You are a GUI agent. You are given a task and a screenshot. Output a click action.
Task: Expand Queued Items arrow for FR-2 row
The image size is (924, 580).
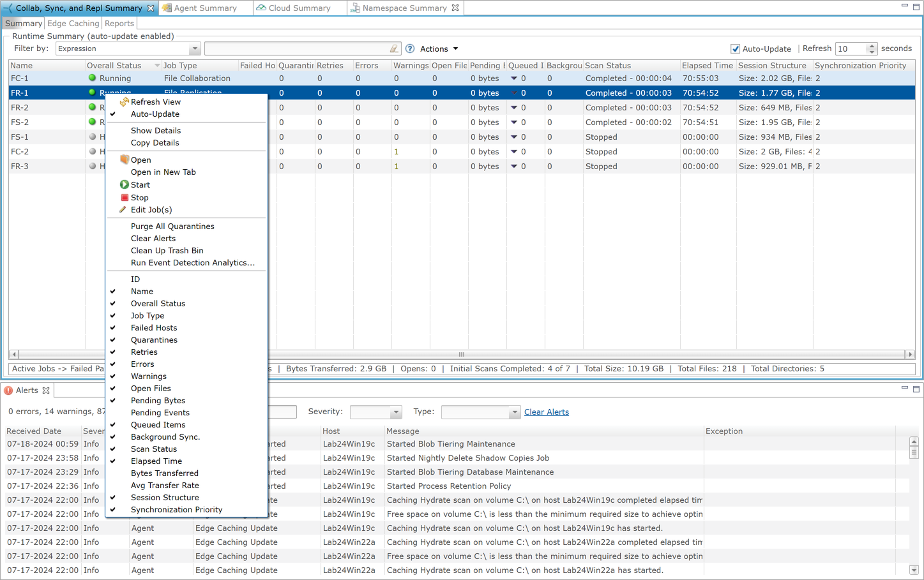514,108
